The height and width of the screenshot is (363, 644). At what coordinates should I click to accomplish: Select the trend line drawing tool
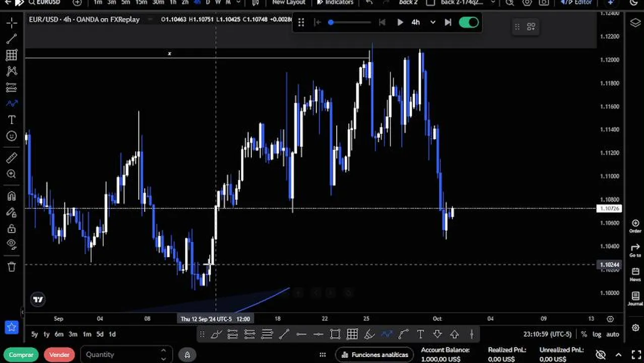[x=12, y=39]
